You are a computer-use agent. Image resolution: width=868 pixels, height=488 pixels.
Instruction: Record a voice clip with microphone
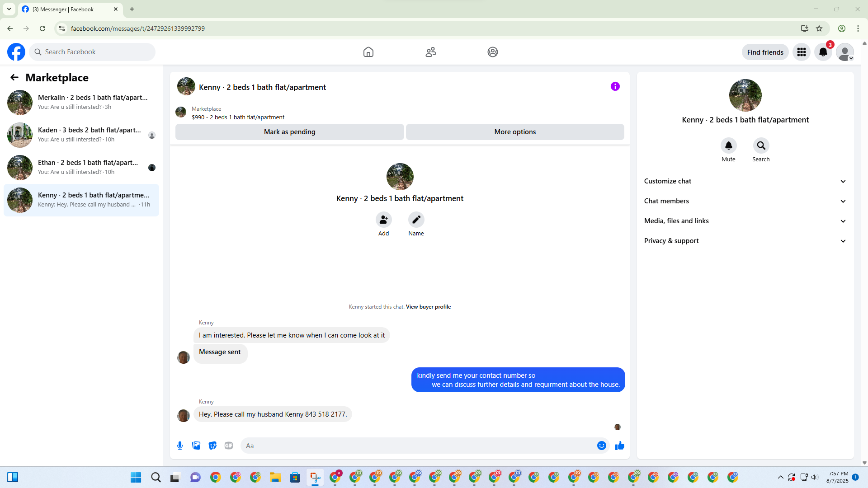(180, 446)
